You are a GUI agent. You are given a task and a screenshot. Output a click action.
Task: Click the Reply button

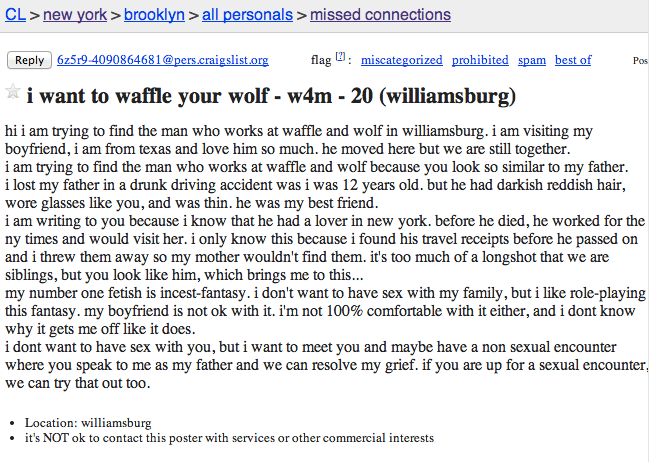[x=29, y=60]
